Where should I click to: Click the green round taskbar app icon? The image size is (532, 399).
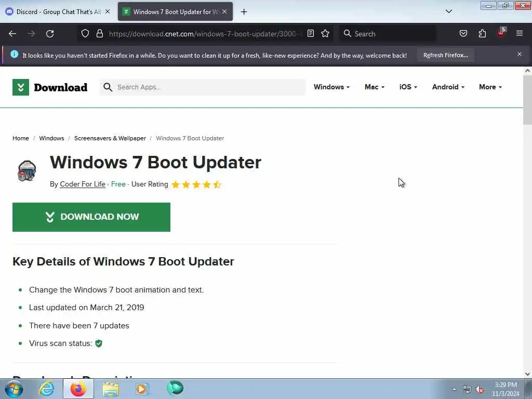tap(175, 388)
